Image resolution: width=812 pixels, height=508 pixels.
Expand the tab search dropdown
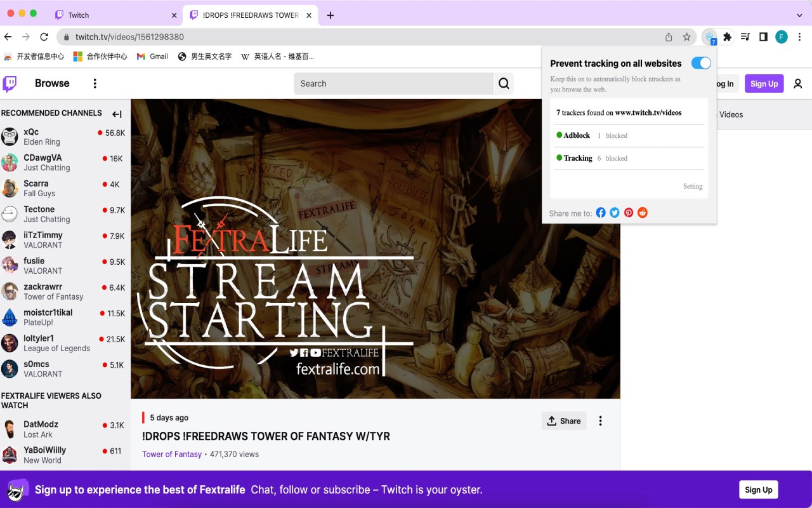799,15
